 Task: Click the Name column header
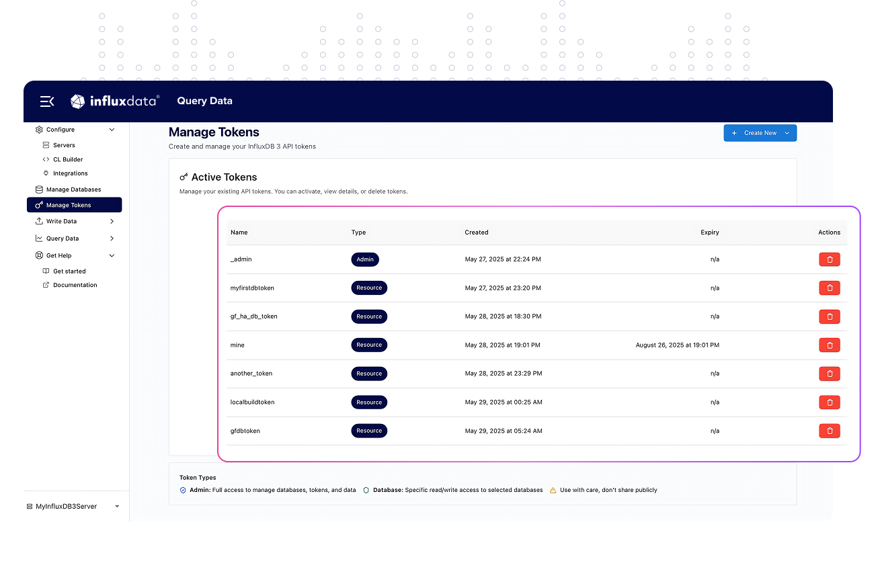point(239,233)
